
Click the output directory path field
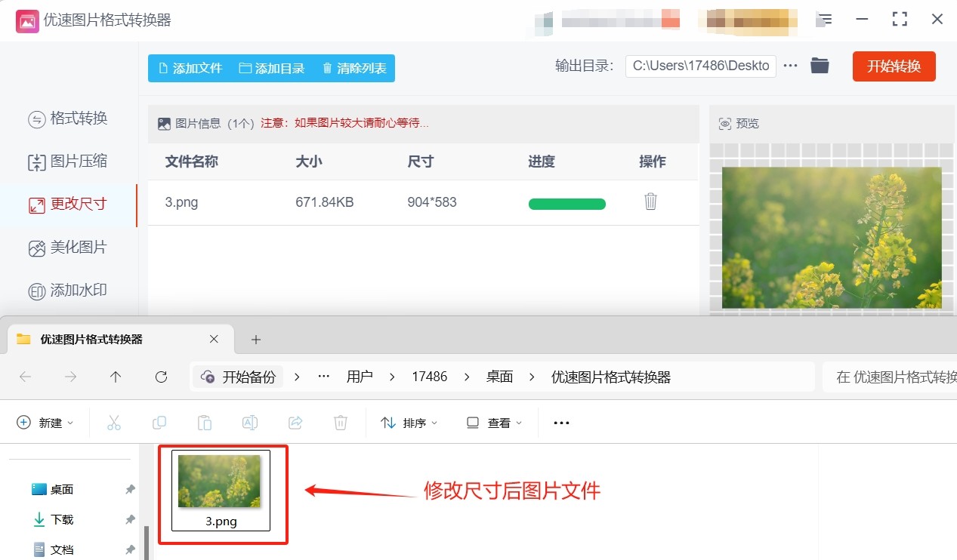pyautogui.click(x=700, y=66)
